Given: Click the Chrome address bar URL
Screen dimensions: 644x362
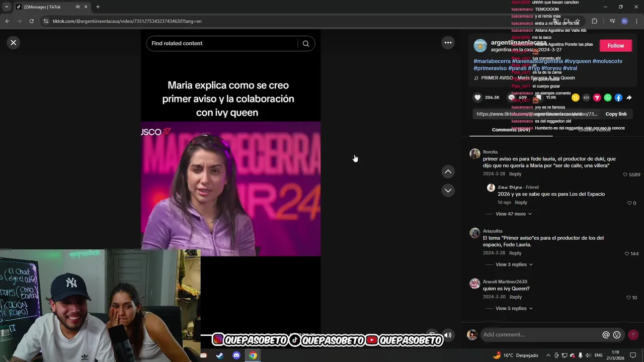Looking at the screenshot, I should 127,21.
